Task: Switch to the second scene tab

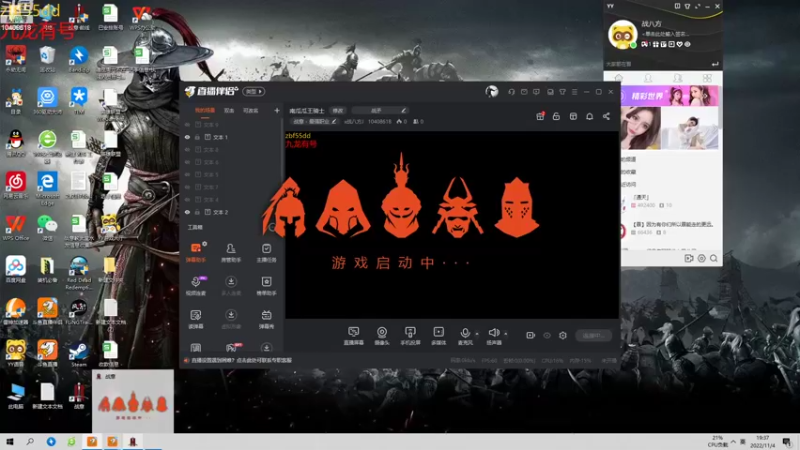Action: pos(229,110)
